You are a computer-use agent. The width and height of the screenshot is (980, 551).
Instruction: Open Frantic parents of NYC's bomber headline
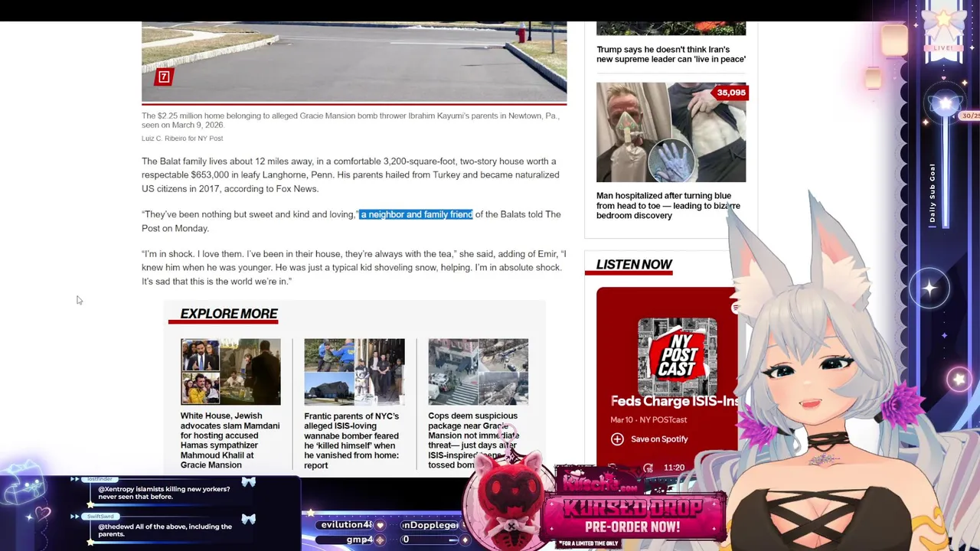(351, 440)
